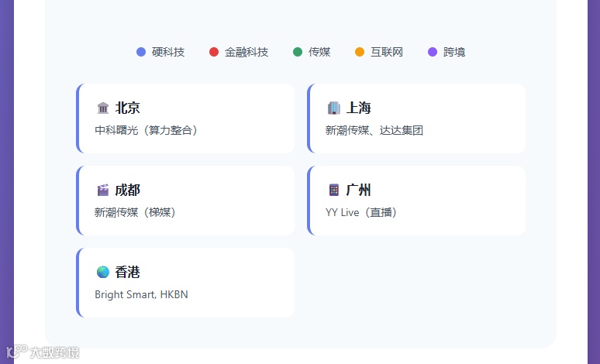Click the green 传媒 legend dot
Viewport: 600px width, 364px height.
[298, 52]
